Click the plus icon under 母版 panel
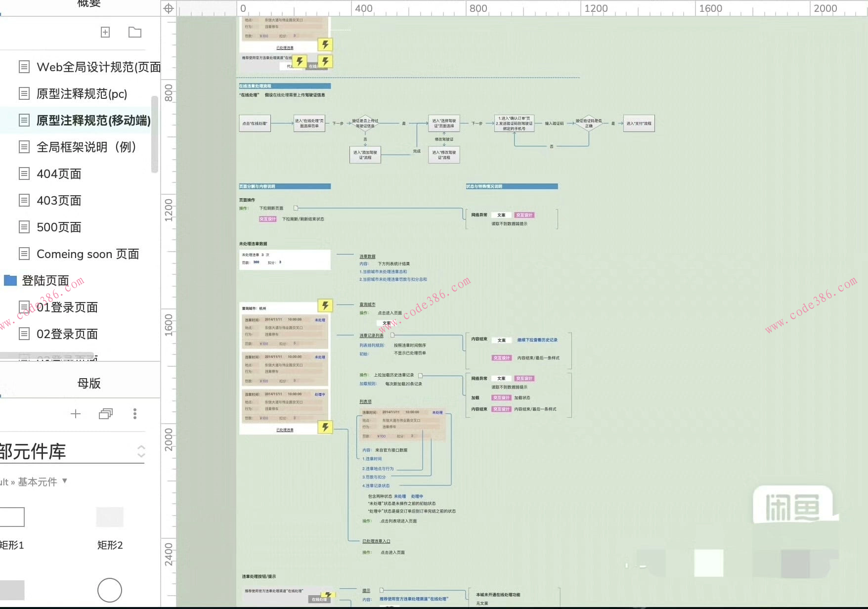868x609 pixels. tap(76, 414)
